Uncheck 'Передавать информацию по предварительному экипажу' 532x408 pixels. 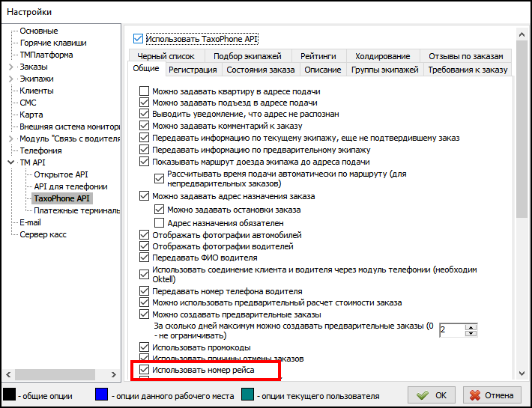[x=144, y=150]
